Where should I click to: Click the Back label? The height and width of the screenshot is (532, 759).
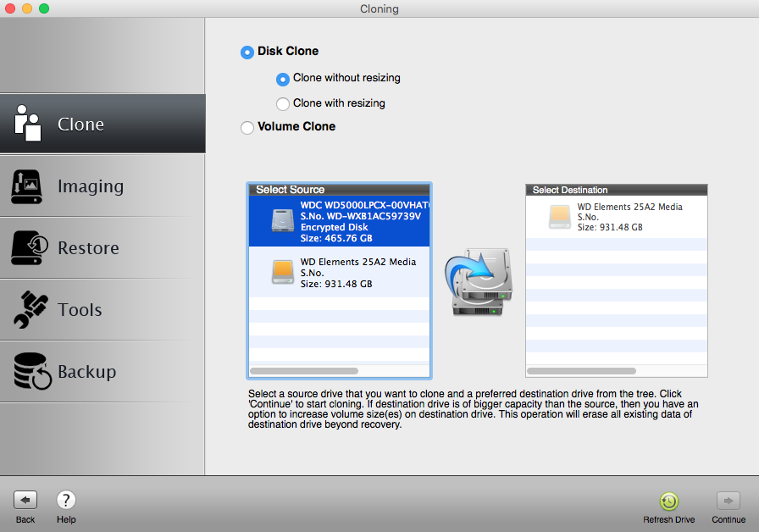(x=25, y=519)
